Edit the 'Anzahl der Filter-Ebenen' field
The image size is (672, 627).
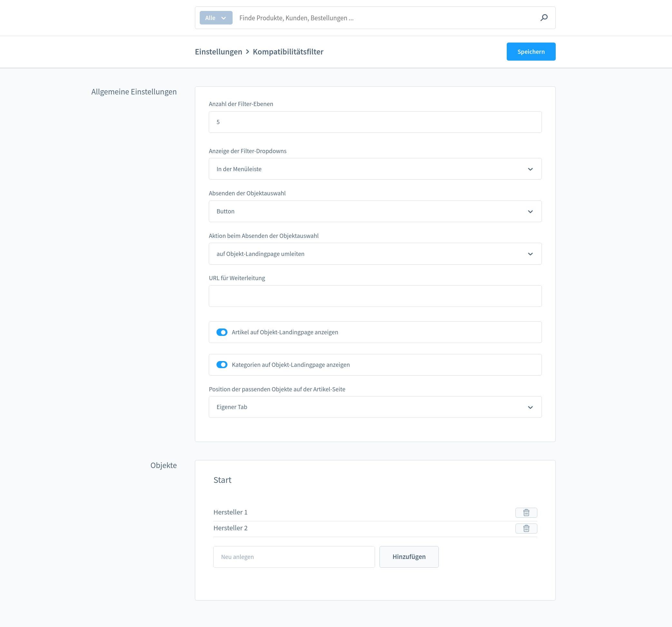[x=375, y=122]
